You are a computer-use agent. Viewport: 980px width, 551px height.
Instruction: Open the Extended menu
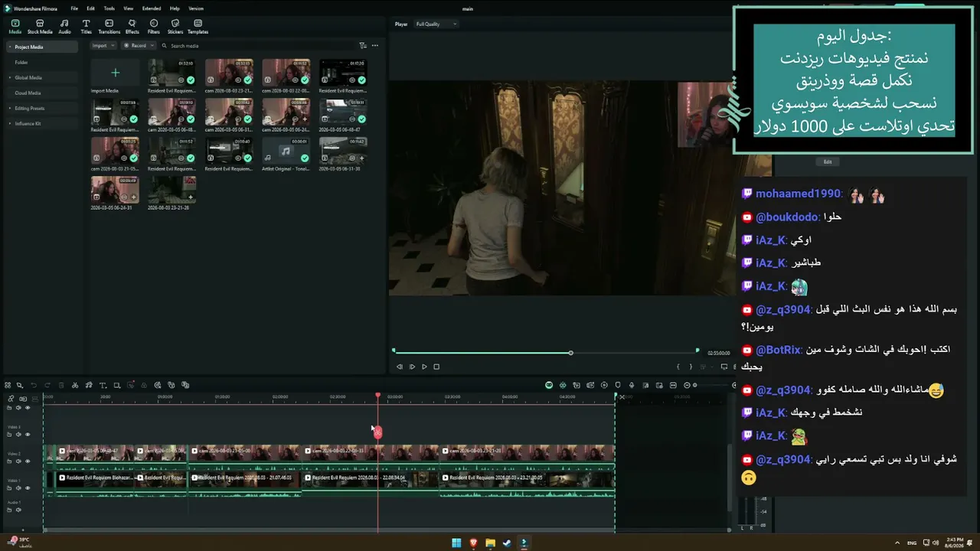tap(152, 8)
